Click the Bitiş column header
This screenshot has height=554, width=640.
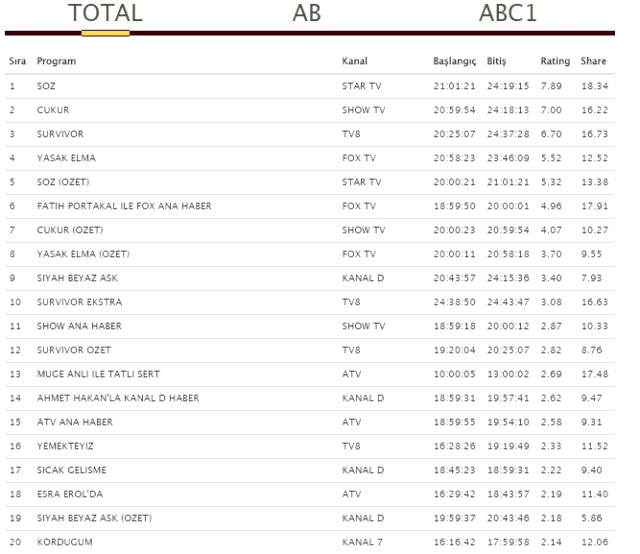(x=496, y=61)
